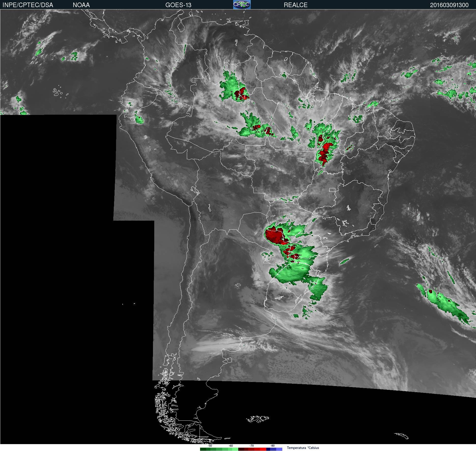Click the CPTEC logo in the header
This screenshot has height=451, width=476.
point(242,5)
